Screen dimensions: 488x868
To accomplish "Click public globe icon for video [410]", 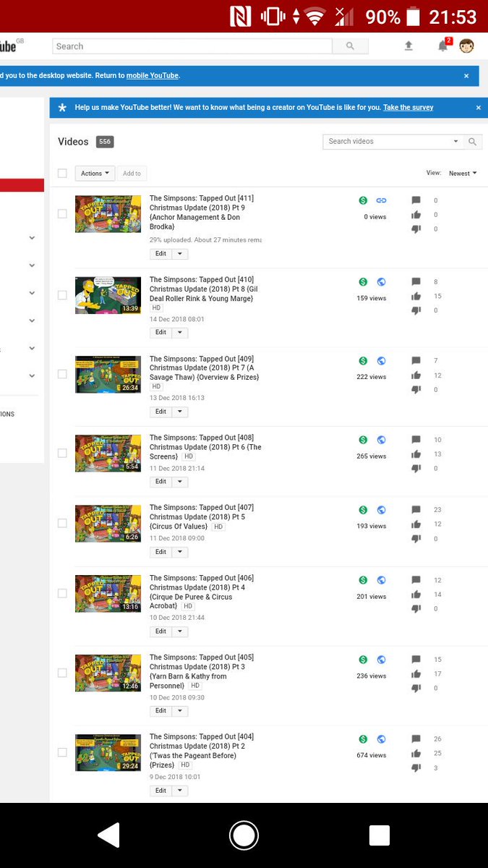I will point(381,282).
